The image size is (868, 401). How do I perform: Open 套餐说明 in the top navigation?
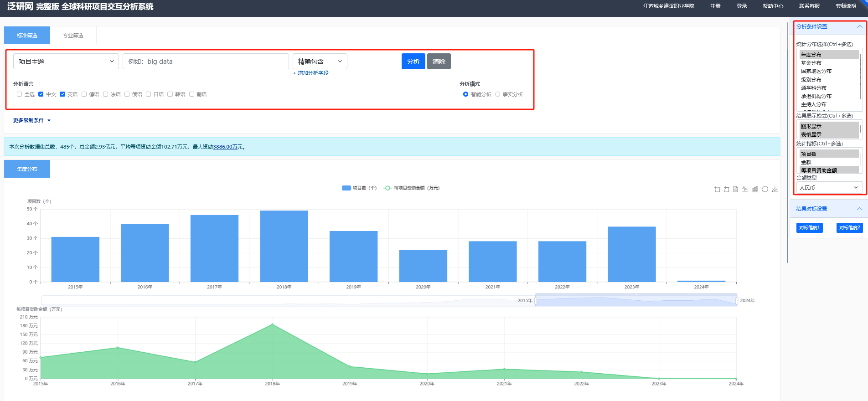click(x=846, y=6)
